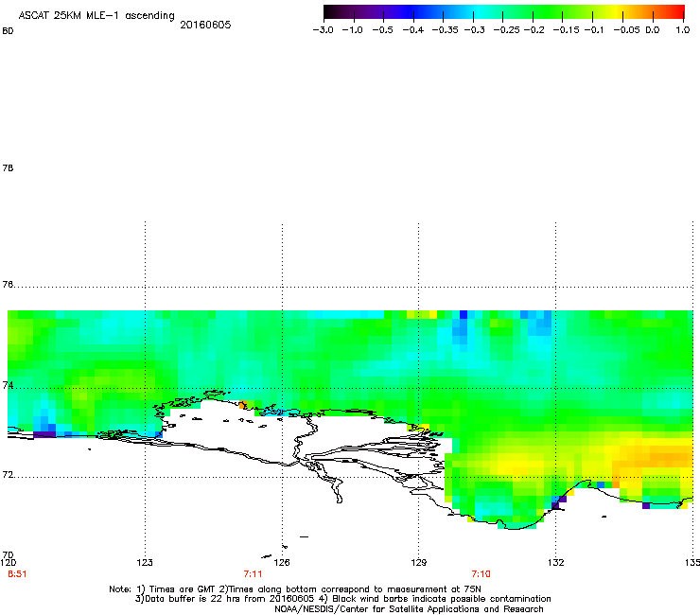The height and width of the screenshot is (615, 700).
Task: Click the 0.0 color scale label
Action: pos(653,30)
